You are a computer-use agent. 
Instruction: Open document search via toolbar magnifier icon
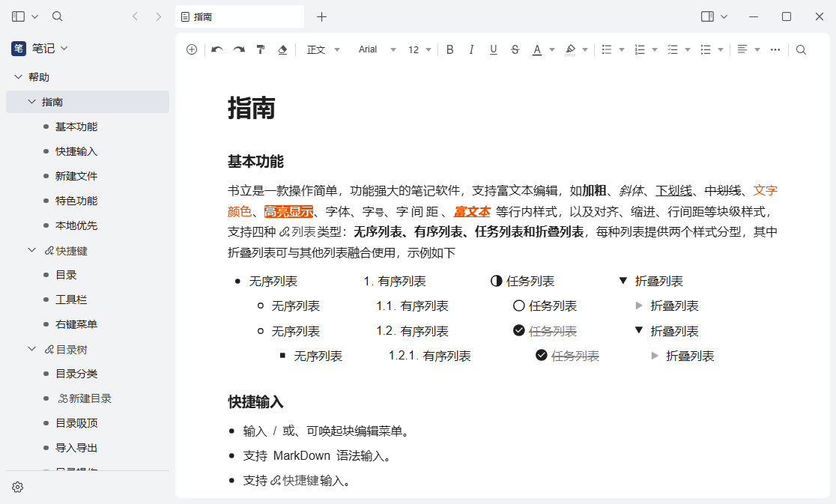tap(801, 49)
